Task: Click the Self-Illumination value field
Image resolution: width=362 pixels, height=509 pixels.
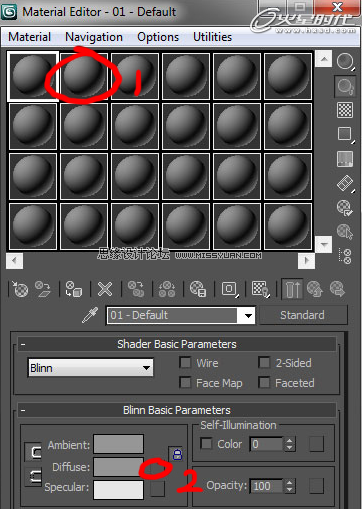Action: tap(267, 444)
